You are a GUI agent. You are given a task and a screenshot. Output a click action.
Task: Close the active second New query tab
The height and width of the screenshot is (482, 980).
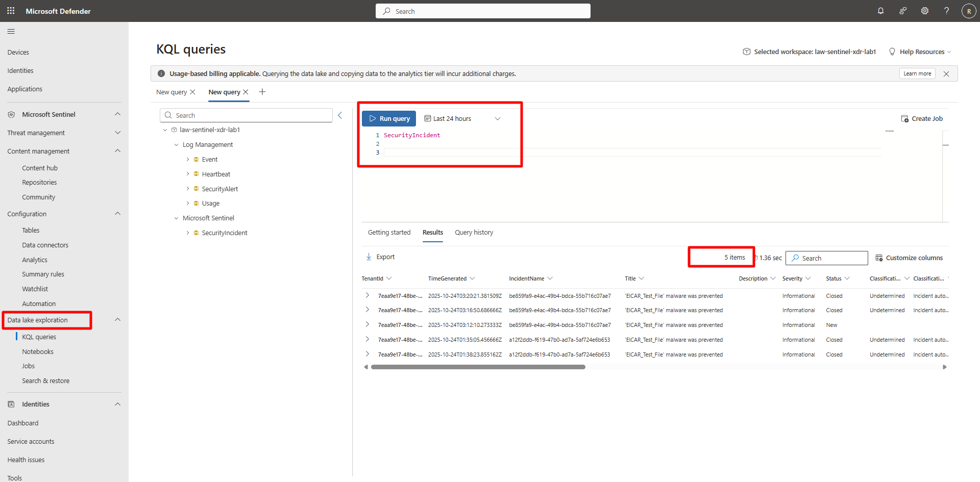(x=246, y=92)
